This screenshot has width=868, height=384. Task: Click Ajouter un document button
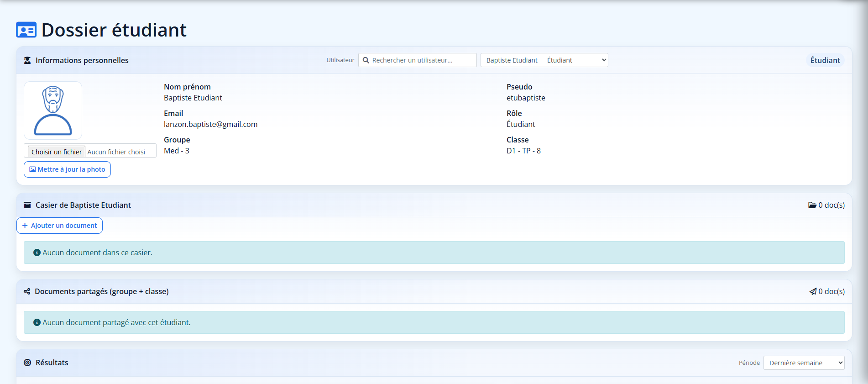[59, 226]
